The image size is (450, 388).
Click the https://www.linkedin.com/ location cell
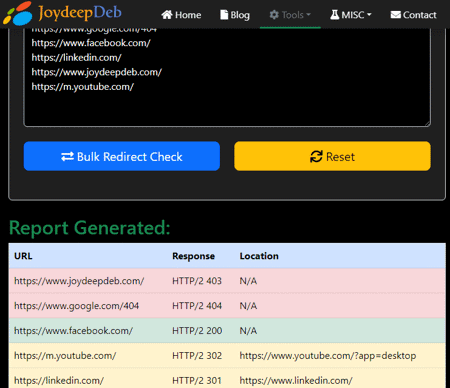coord(296,380)
